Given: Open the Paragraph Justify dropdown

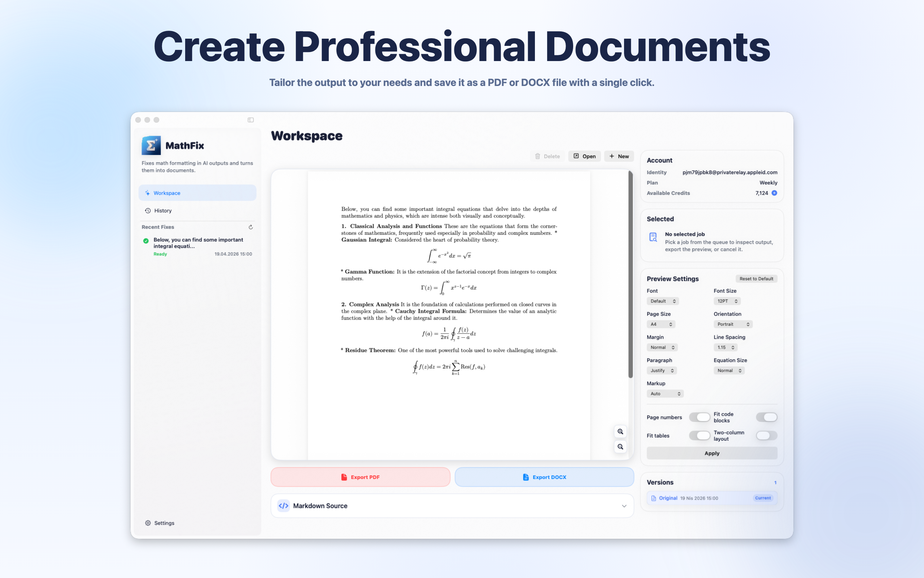Looking at the screenshot, I should [662, 370].
